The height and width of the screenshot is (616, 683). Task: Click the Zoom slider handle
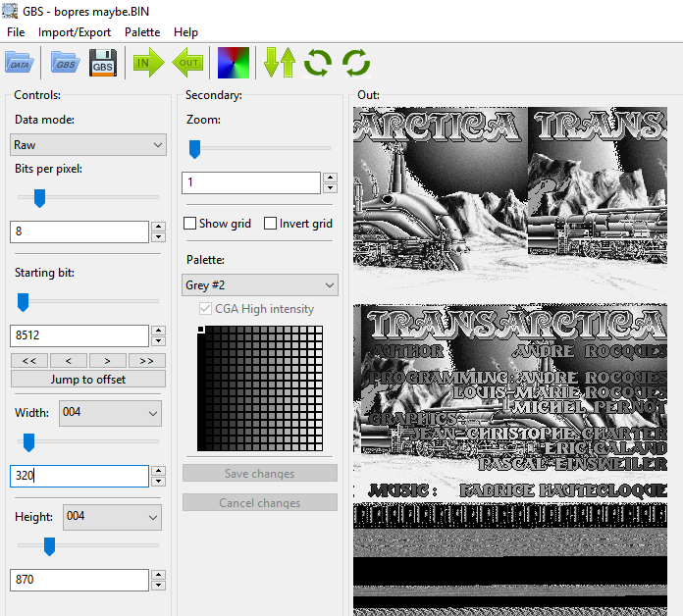194,148
